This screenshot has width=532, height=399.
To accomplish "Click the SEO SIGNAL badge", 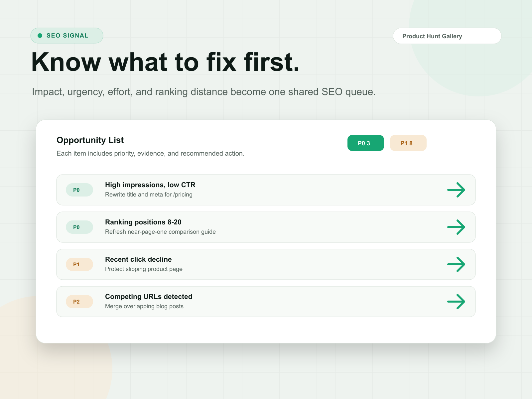I will tap(67, 36).
